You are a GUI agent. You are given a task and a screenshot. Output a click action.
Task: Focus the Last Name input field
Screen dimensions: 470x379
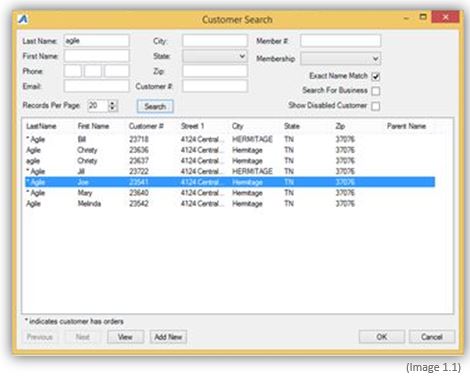[x=96, y=41]
